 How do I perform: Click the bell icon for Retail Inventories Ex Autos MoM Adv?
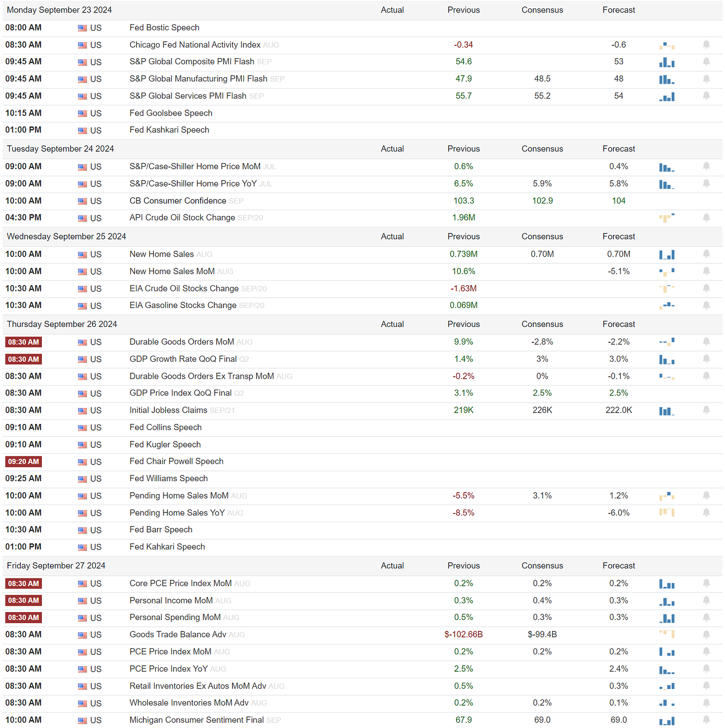click(706, 686)
